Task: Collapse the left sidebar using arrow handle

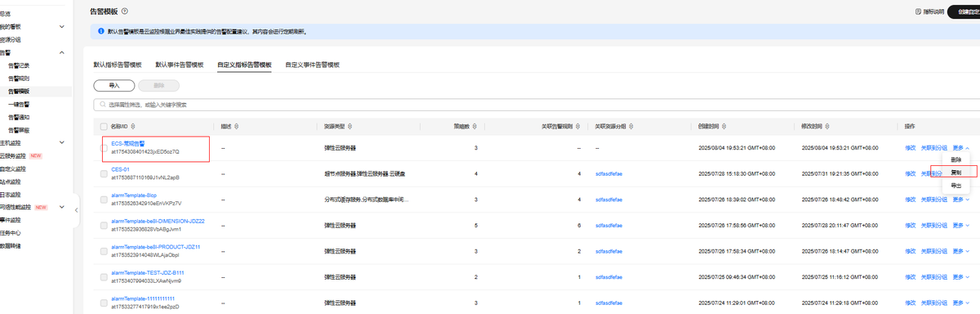Action: [76, 210]
